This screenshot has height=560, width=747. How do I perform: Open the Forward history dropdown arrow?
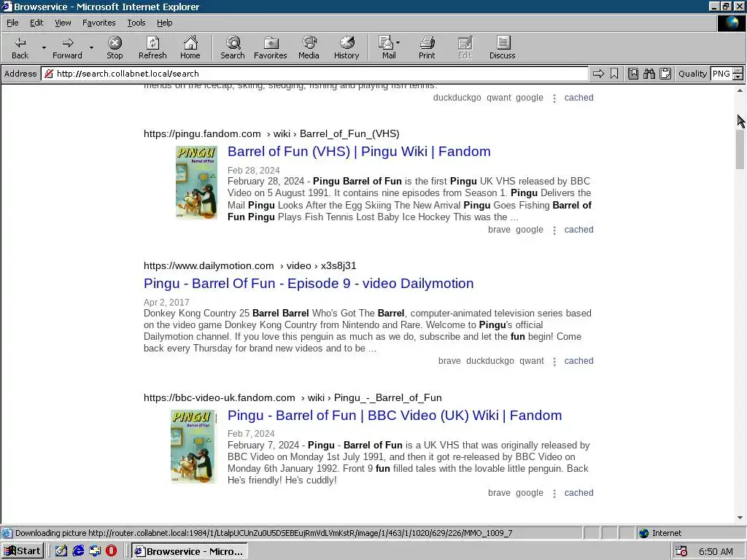click(x=91, y=47)
